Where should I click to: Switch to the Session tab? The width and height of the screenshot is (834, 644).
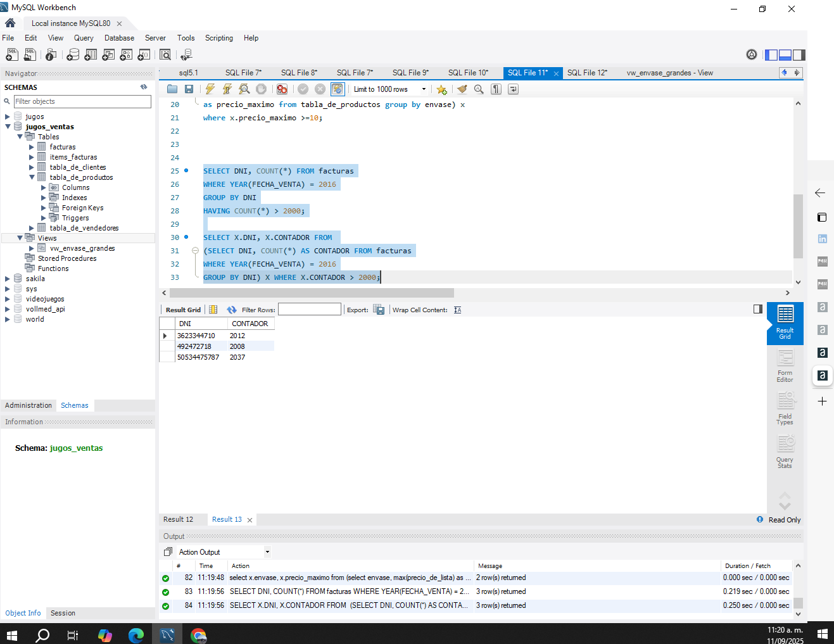point(63,613)
